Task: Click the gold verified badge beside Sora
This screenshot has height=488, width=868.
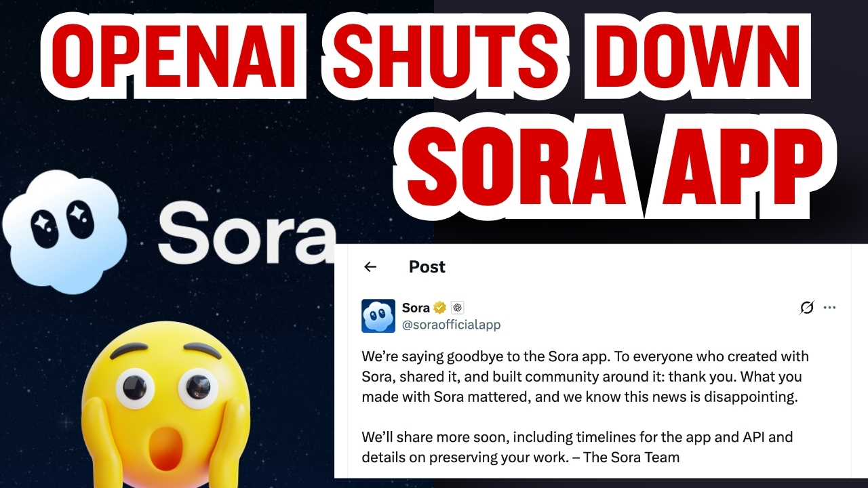Action: point(440,308)
